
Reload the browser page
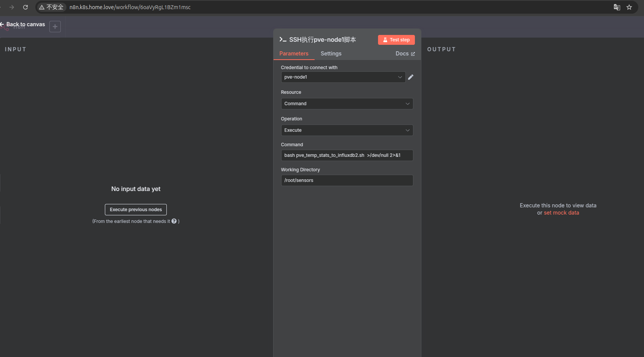(x=25, y=7)
